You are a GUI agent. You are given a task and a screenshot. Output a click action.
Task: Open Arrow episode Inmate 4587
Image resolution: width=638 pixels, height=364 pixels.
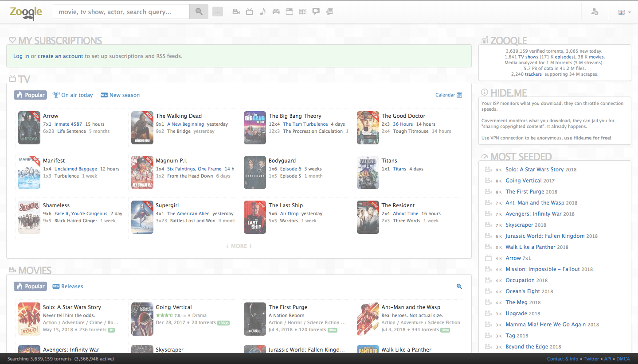coord(68,124)
